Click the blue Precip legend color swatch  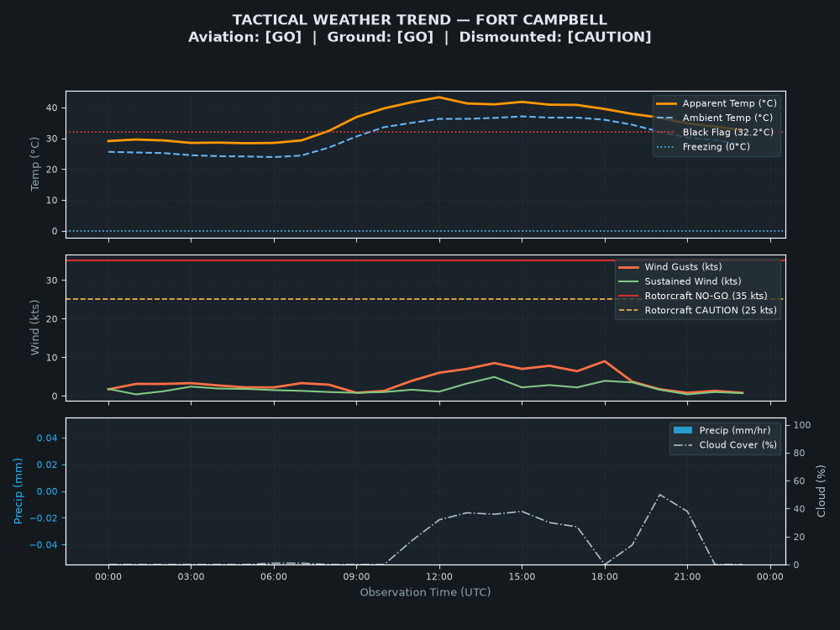click(682, 430)
